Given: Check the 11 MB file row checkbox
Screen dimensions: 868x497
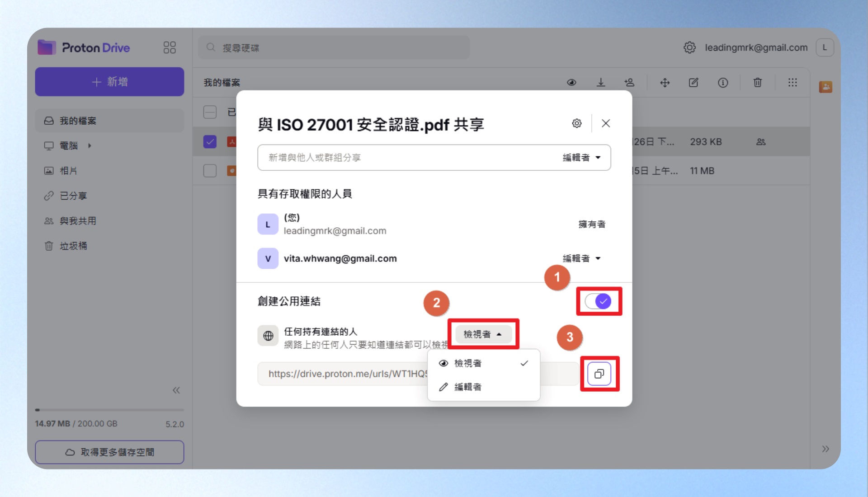Looking at the screenshot, I should (x=210, y=171).
